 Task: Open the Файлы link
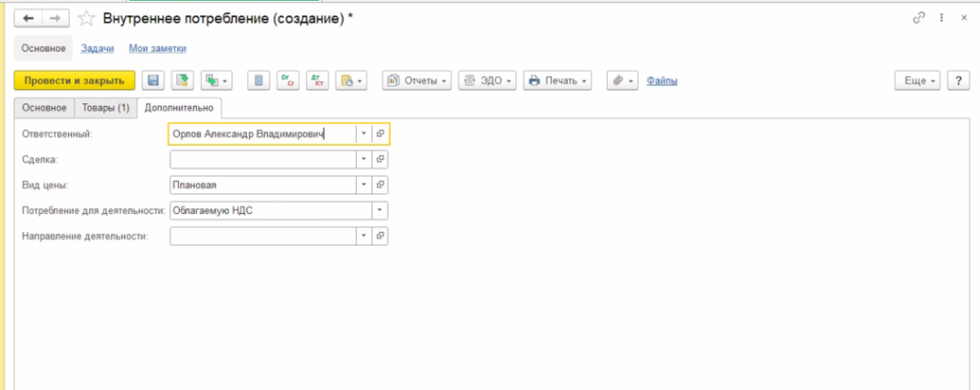tap(662, 81)
